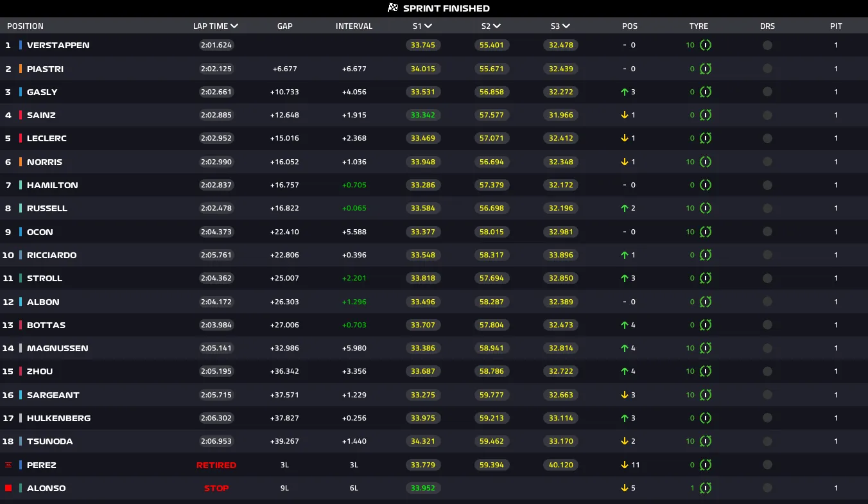Viewport: 868px width, 504px height.
Task: Select driver name VERSTAPPEN
Action: coord(58,45)
